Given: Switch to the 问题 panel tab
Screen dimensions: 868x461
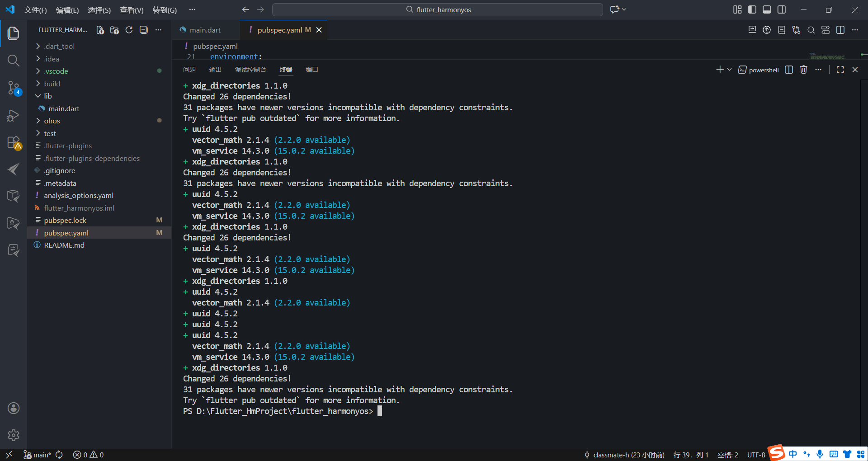Looking at the screenshot, I should pos(189,70).
